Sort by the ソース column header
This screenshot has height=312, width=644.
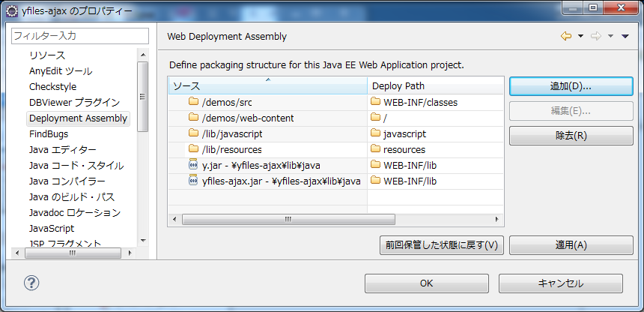(267, 85)
